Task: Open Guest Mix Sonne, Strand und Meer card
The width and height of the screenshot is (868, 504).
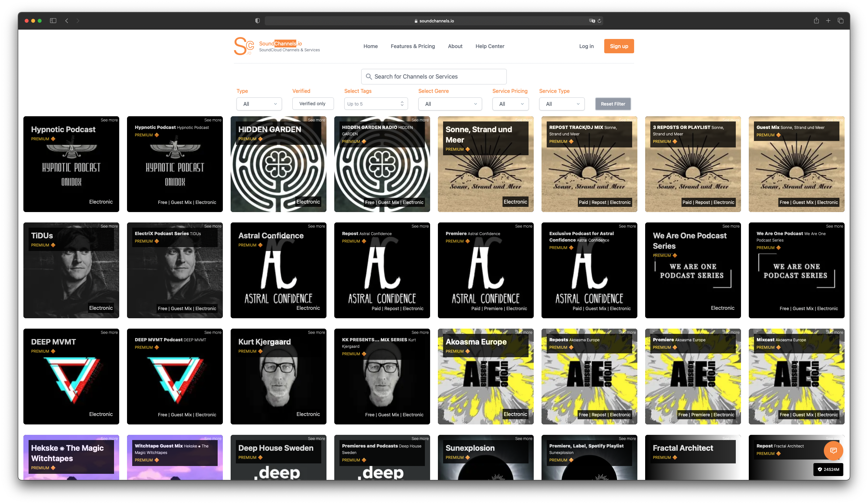Action: (796, 164)
